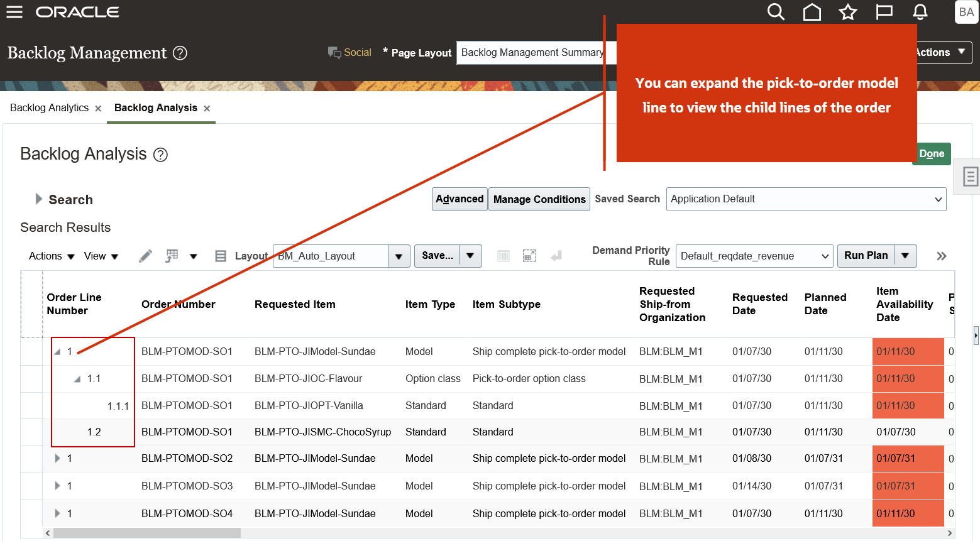Click Pick-to-order option class cell

529,379
